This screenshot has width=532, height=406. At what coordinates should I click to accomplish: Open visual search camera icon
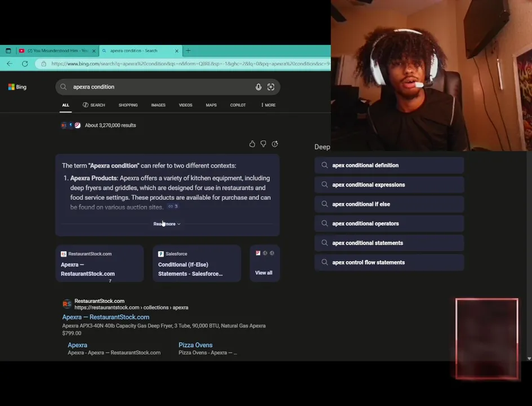pos(271,87)
